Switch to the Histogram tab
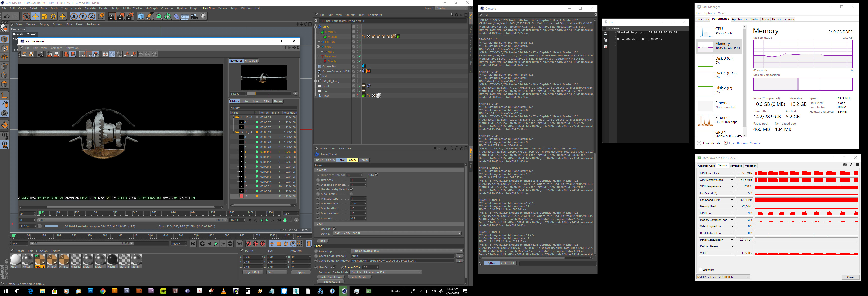This screenshot has width=868, height=296. click(x=251, y=61)
